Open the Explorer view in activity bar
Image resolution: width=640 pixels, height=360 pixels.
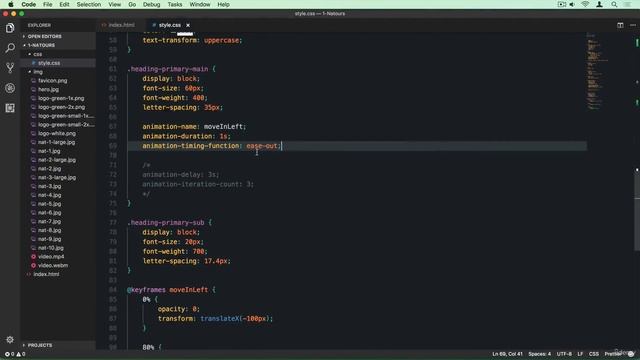[x=10, y=28]
